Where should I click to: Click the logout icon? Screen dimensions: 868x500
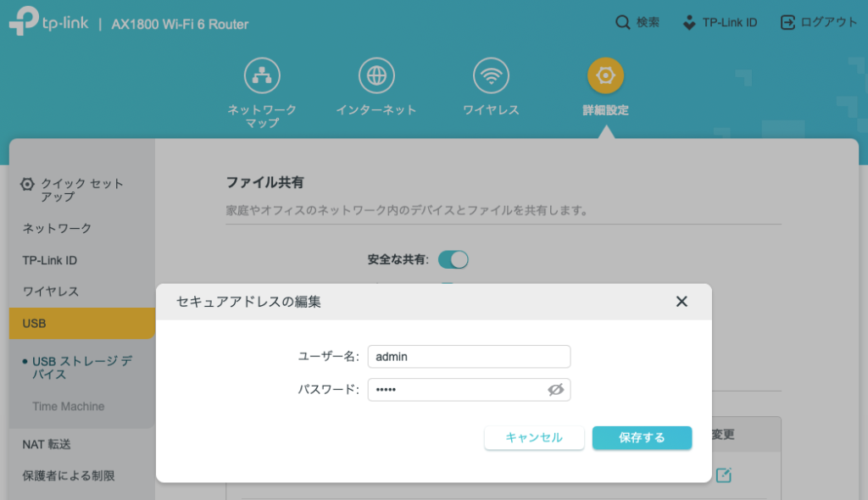click(787, 23)
